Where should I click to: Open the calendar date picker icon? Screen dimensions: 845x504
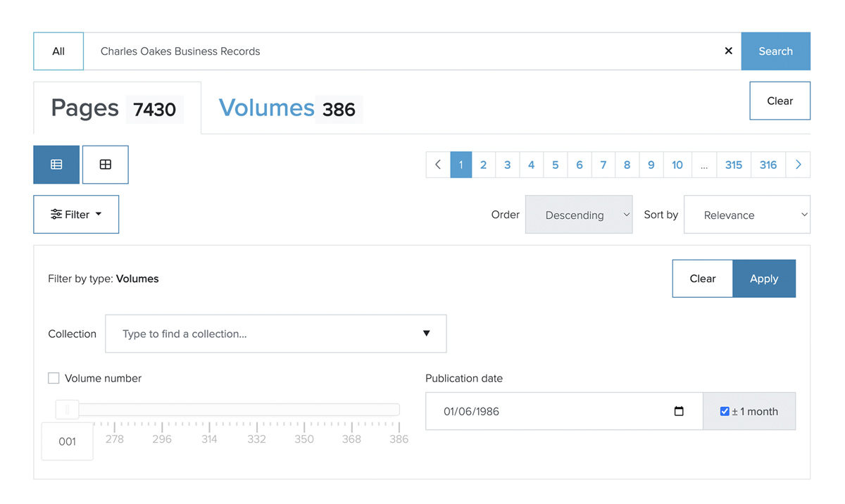[x=679, y=411]
